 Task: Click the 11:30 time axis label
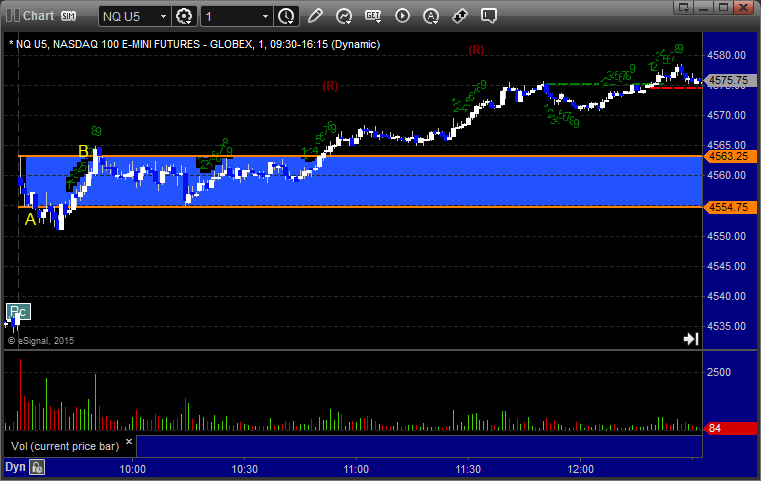[x=468, y=469]
